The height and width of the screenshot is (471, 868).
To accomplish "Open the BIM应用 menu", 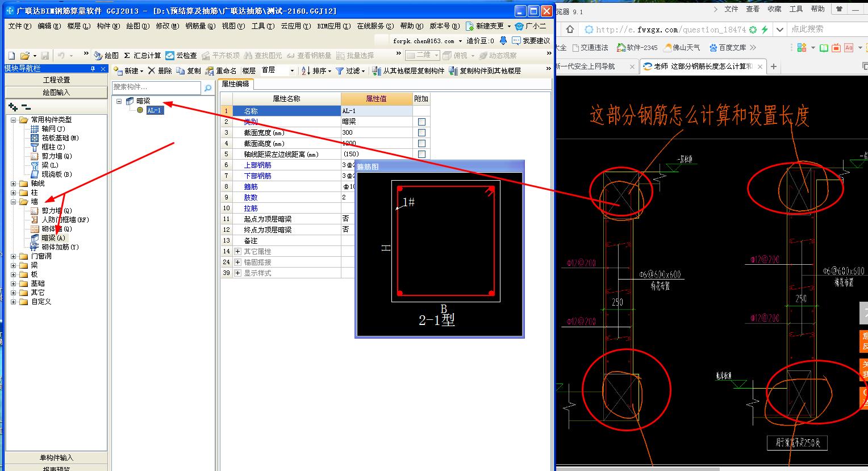I will pos(333,26).
